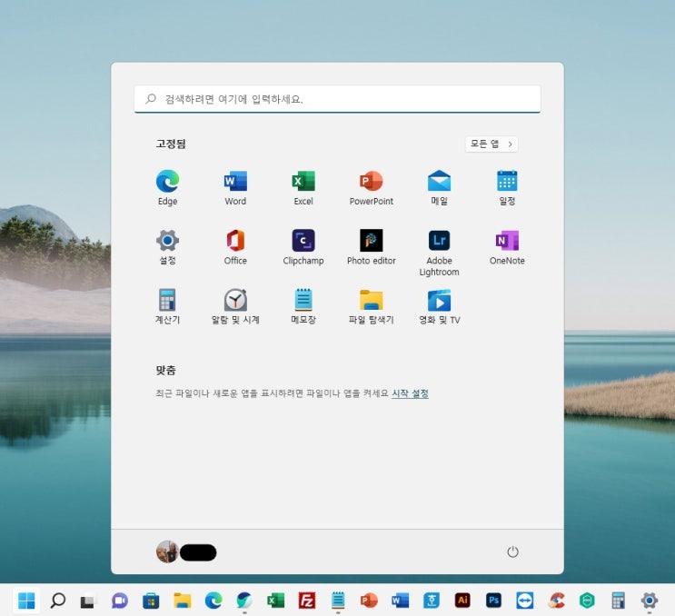Image resolution: width=675 pixels, height=616 pixels.
Task: Launch FileZilla from the taskbar
Action: (x=307, y=600)
